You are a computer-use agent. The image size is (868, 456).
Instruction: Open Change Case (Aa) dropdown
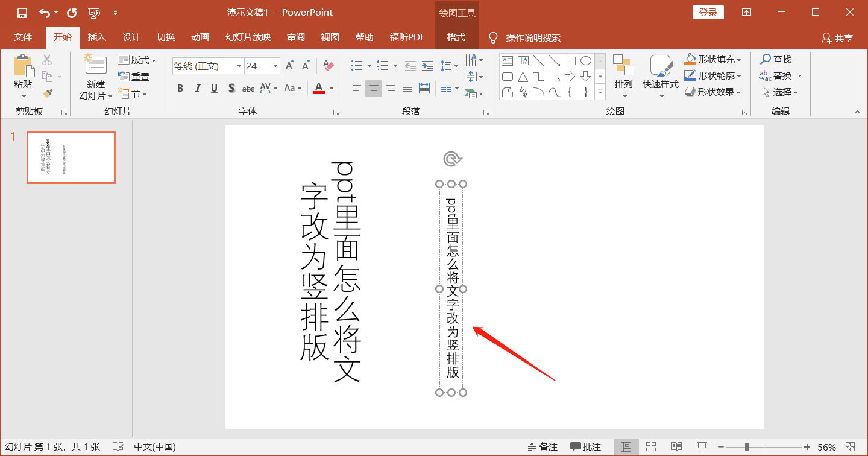point(293,89)
